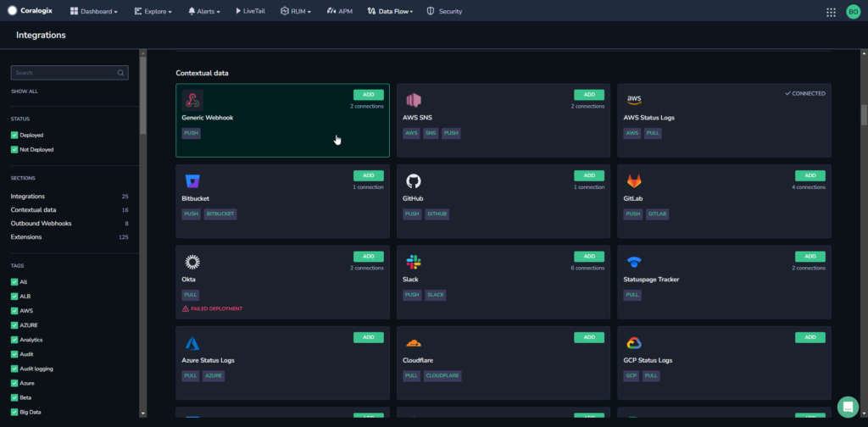
Task: Open the Security page
Action: 444,11
